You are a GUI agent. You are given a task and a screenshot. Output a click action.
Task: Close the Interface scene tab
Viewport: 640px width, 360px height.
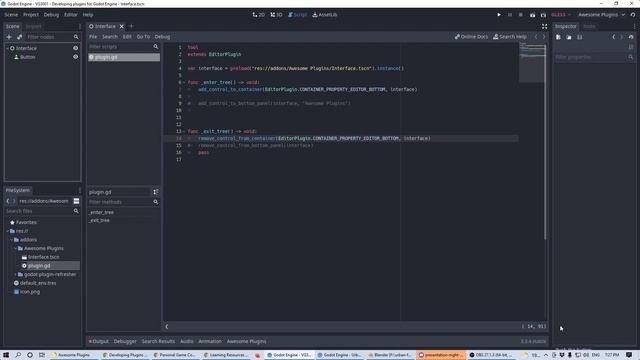tap(122, 27)
